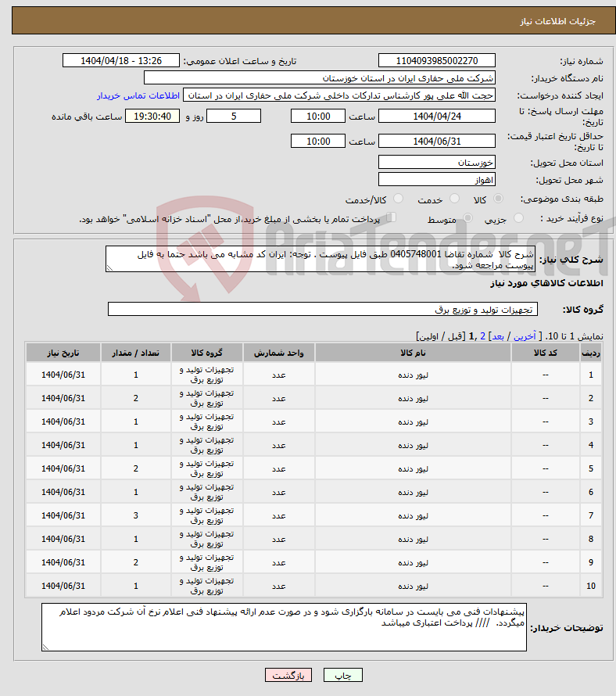Click row number 9 cell
The image size is (616, 696).
pyautogui.click(x=591, y=562)
